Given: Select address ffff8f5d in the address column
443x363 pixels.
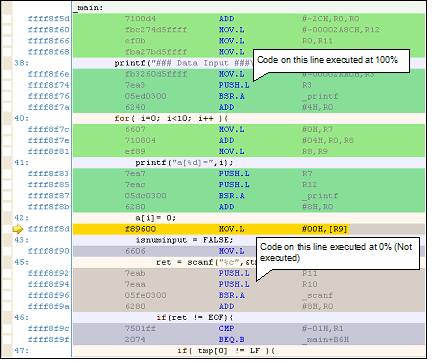Looking at the screenshot, I should click(x=49, y=19).
